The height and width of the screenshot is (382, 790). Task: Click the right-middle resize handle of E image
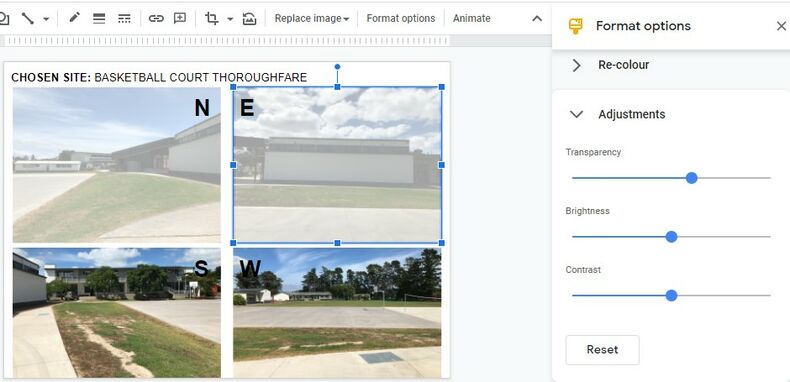tap(442, 165)
